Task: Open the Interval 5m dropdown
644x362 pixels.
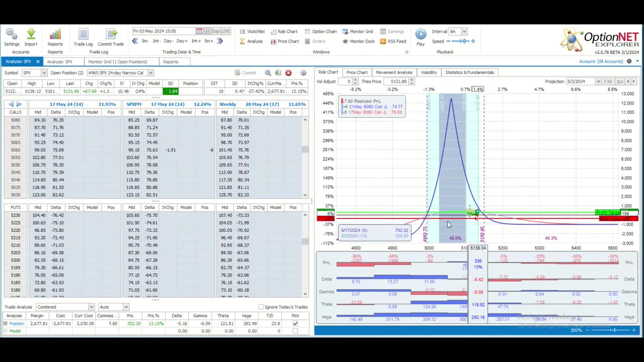Action: click(x=464, y=32)
